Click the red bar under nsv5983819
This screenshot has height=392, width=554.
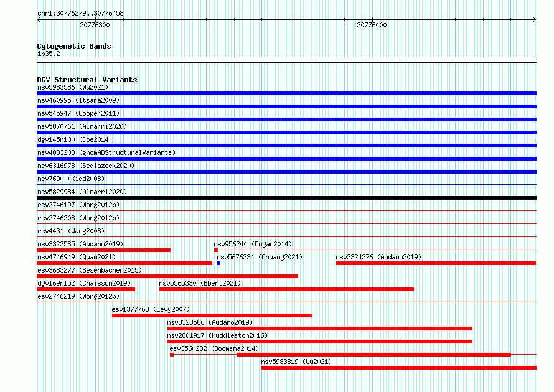[x=399, y=368]
